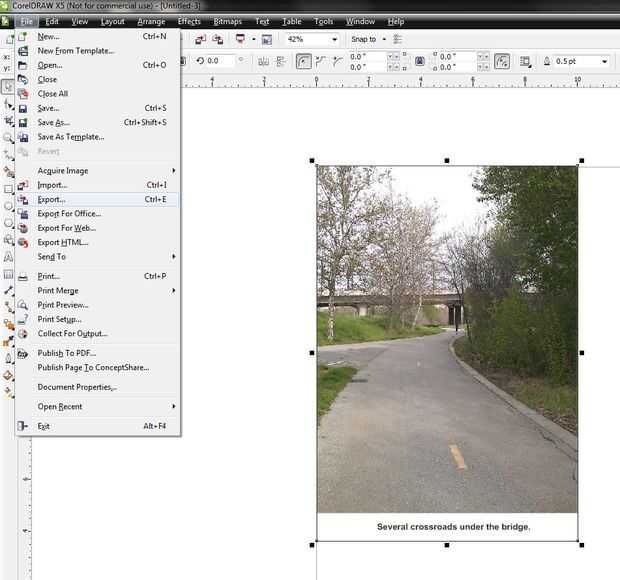The image size is (620, 580).
Task: Click the Welcome screen icon in toolbar
Action: click(267, 39)
